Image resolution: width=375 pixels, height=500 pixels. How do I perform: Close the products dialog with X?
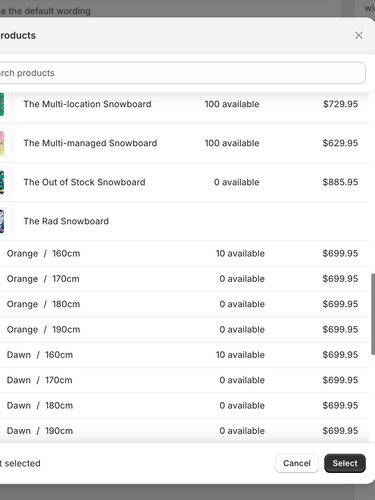(x=359, y=35)
